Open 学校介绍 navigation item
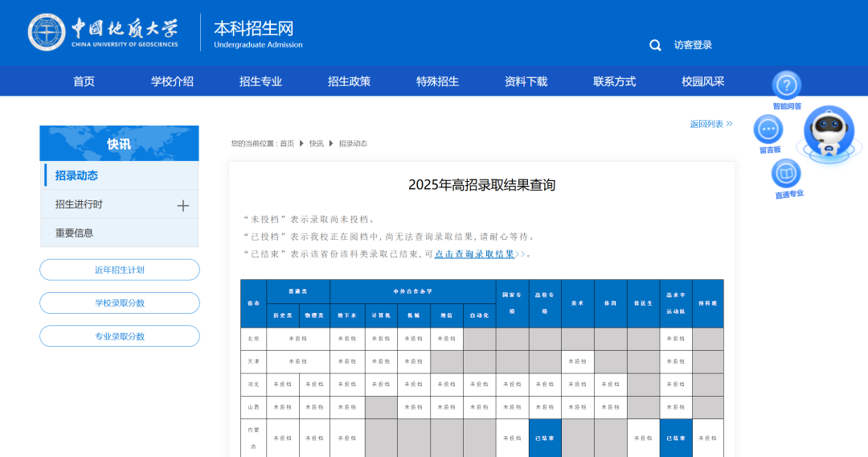The height and width of the screenshot is (457, 868). (172, 81)
